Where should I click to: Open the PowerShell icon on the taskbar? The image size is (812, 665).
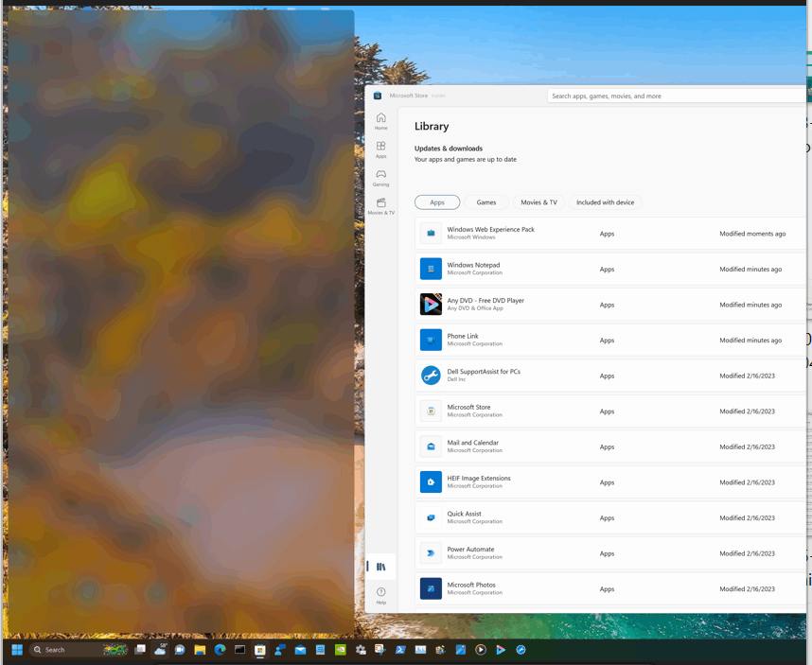pyautogui.click(x=400, y=650)
